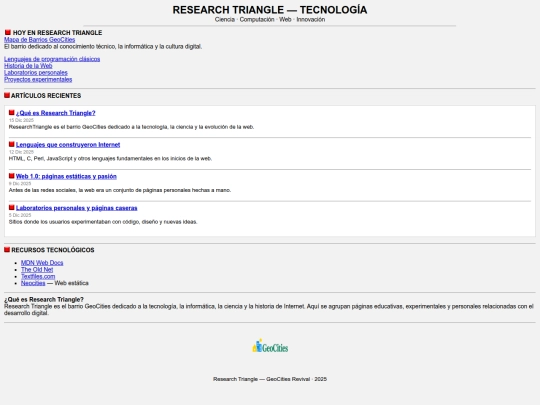The width and height of the screenshot is (540, 405).
Task: Click the sentence starting Antes de las redes sociales
Action: tap(120, 190)
